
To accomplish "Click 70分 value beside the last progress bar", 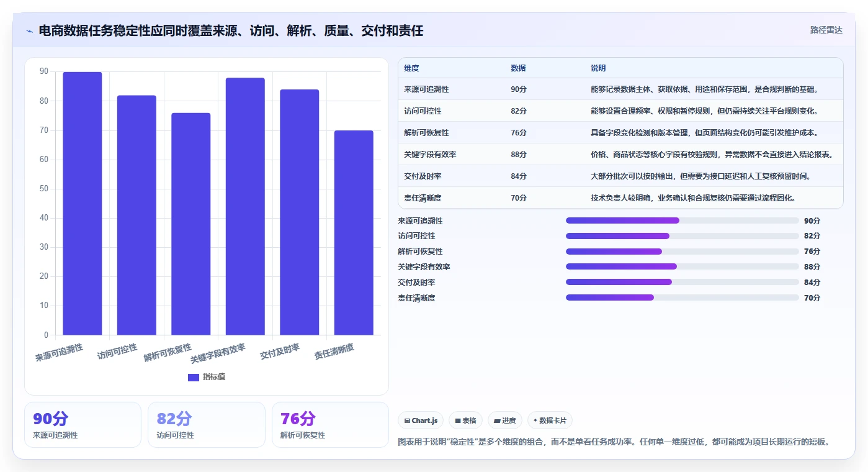I will 812,297.
